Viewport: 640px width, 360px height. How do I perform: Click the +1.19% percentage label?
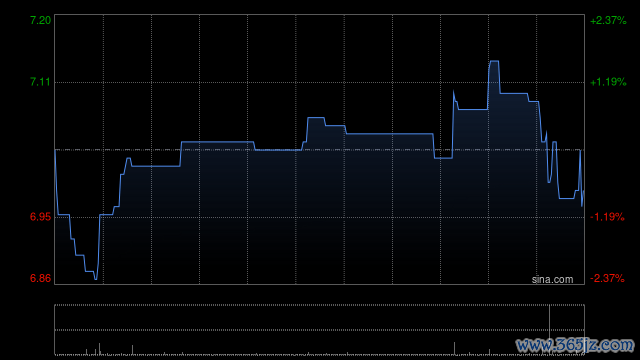(x=608, y=82)
